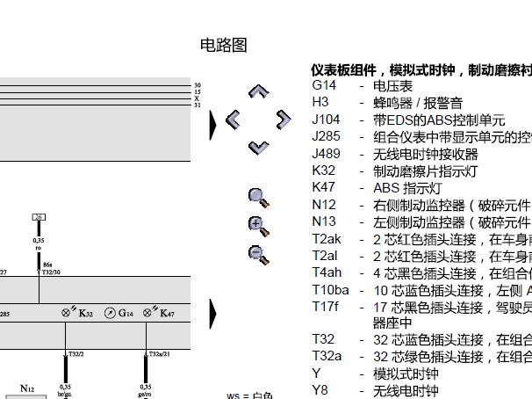Click the 蜂鸣器 / 报警音 description
532x399 pixels.
point(418,103)
